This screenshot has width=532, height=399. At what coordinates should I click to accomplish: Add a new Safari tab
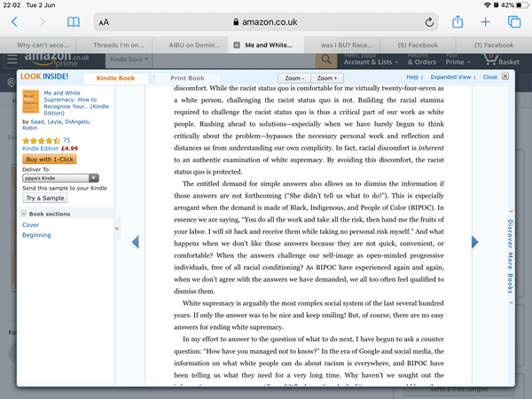tap(486, 22)
